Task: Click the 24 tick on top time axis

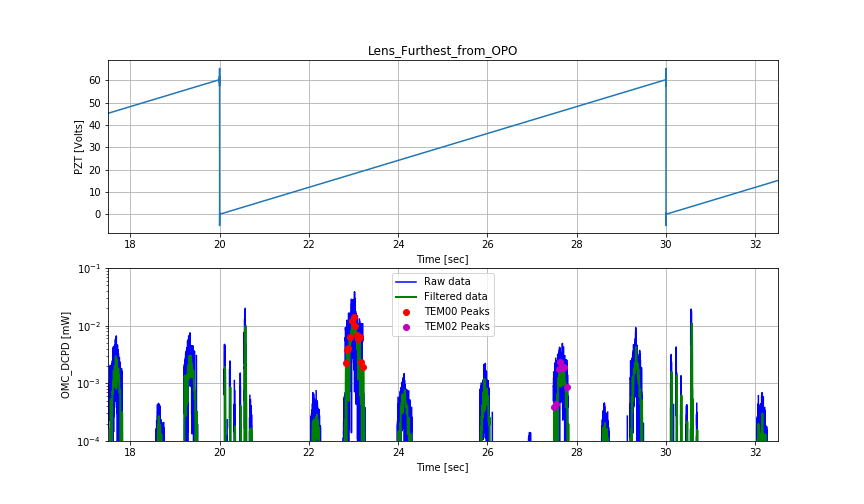Action: click(398, 244)
